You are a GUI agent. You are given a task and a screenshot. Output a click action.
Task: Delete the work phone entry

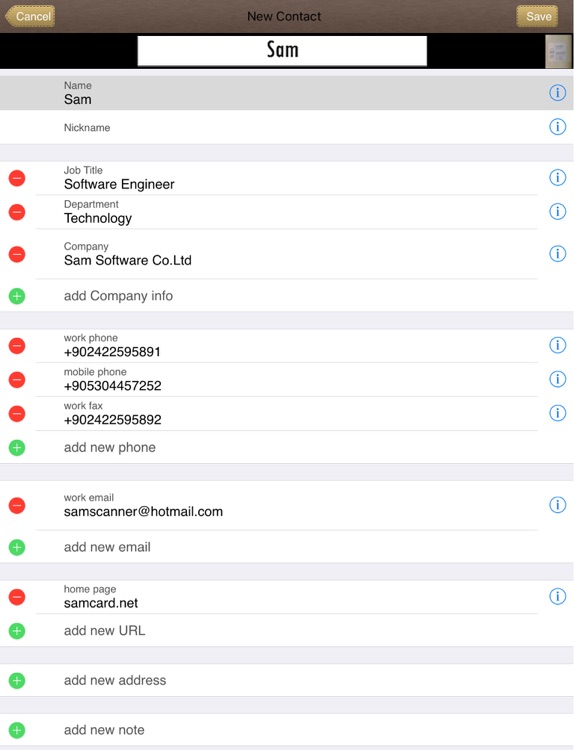(x=17, y=346)
